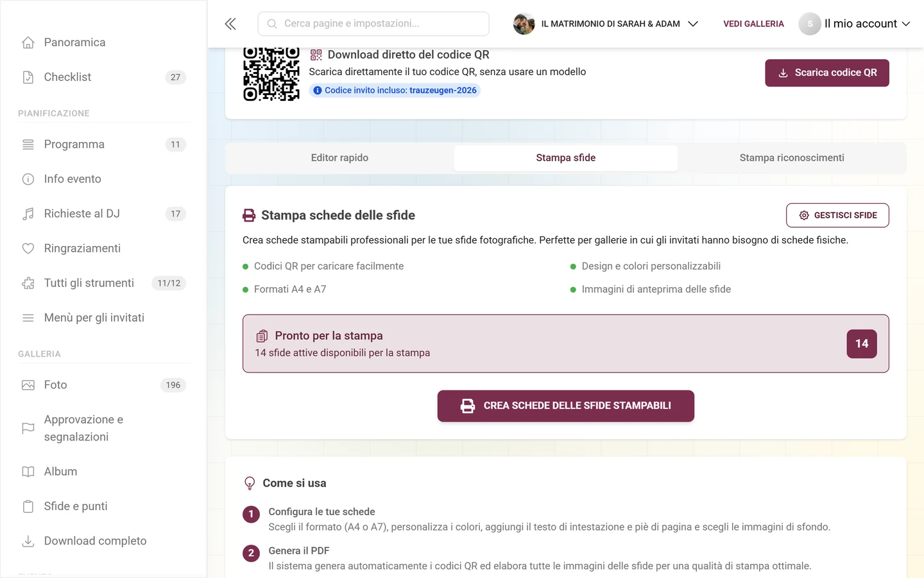Click Approvazione e segnalazioni flag icon
Viewport: 924px width, 578px height.
pyautogui.click(x=28, y=428)
